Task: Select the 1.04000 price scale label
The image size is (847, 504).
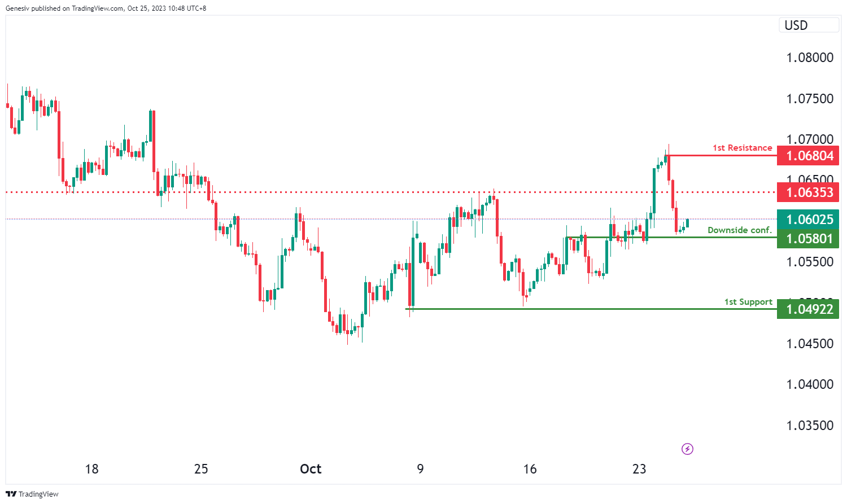Action: (810, 384)
